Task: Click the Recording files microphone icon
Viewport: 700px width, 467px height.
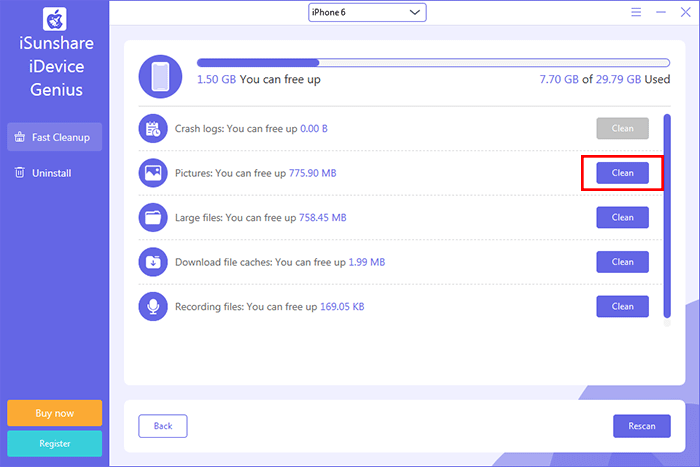Action: 153,307
